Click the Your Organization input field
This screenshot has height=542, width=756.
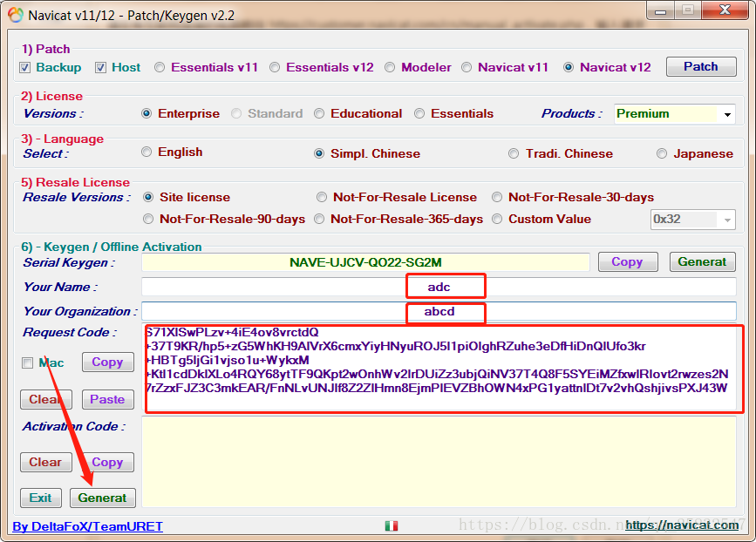click(x=439, y=311)
